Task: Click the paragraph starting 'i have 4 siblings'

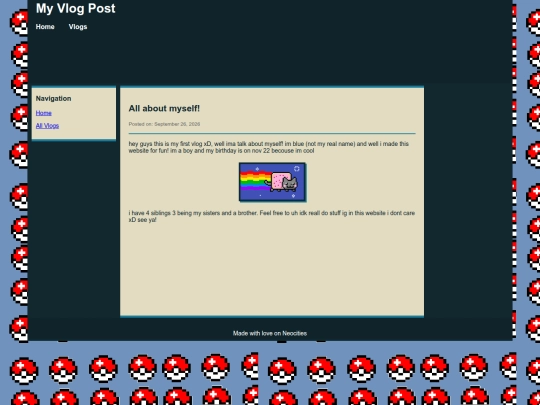Action: tap(272, 217)
